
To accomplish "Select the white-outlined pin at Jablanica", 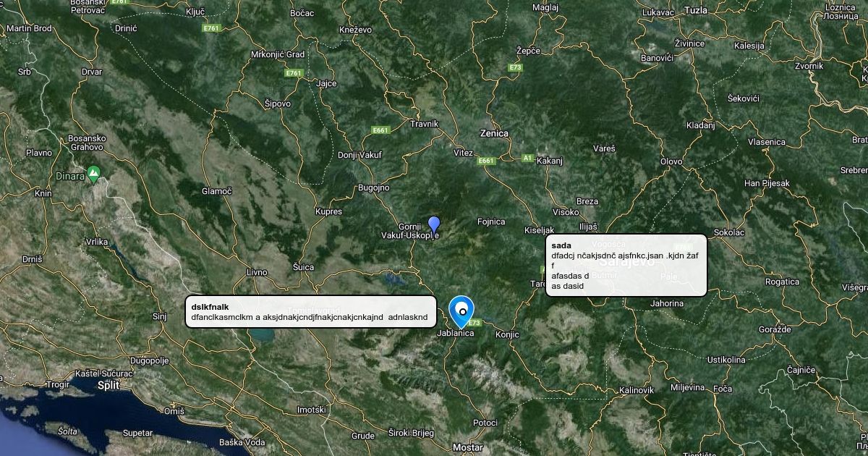I will [x=461, y=309].
